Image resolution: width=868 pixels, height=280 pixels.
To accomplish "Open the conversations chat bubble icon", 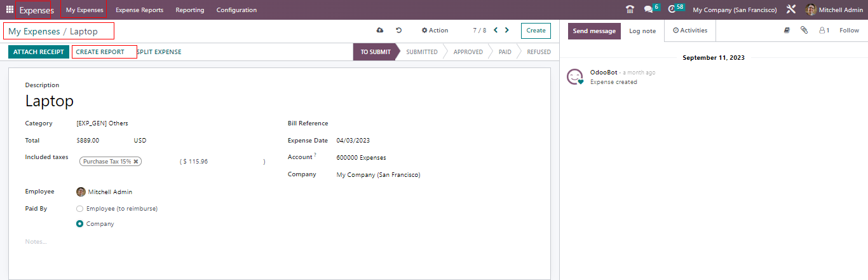I will pyautogui.click(x=648, y=10).
